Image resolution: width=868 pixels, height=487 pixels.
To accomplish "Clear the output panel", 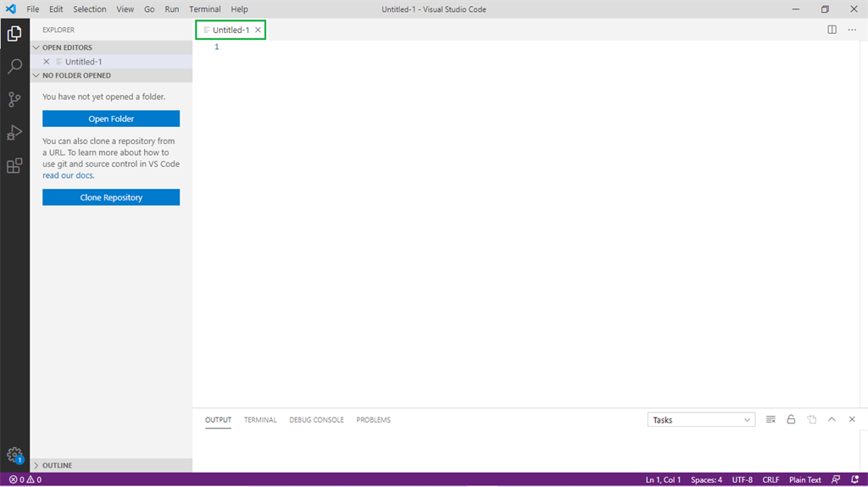I will click(771, 419).
